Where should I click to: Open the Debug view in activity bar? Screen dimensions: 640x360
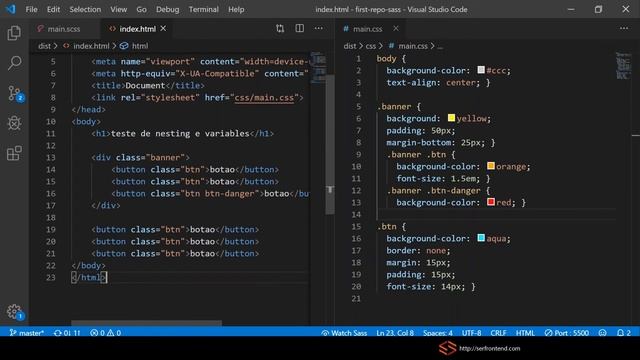(x=14, y=123)
